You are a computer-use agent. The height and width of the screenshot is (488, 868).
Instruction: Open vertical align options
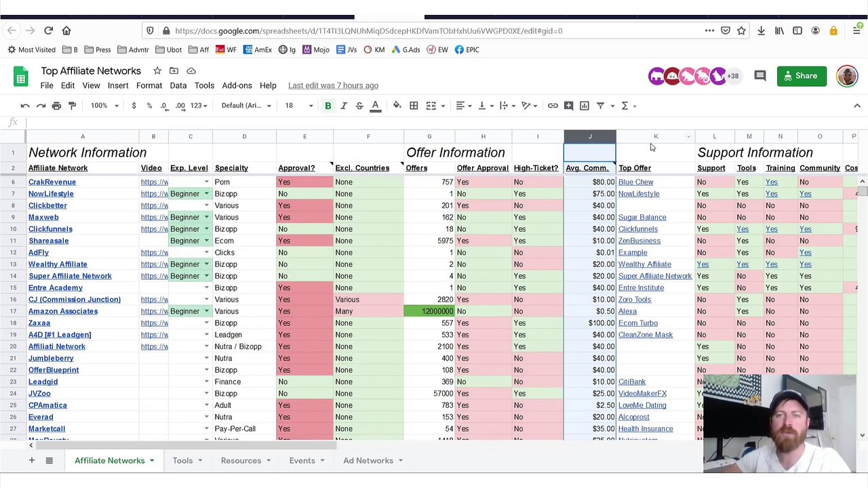(x=485, y=106)
